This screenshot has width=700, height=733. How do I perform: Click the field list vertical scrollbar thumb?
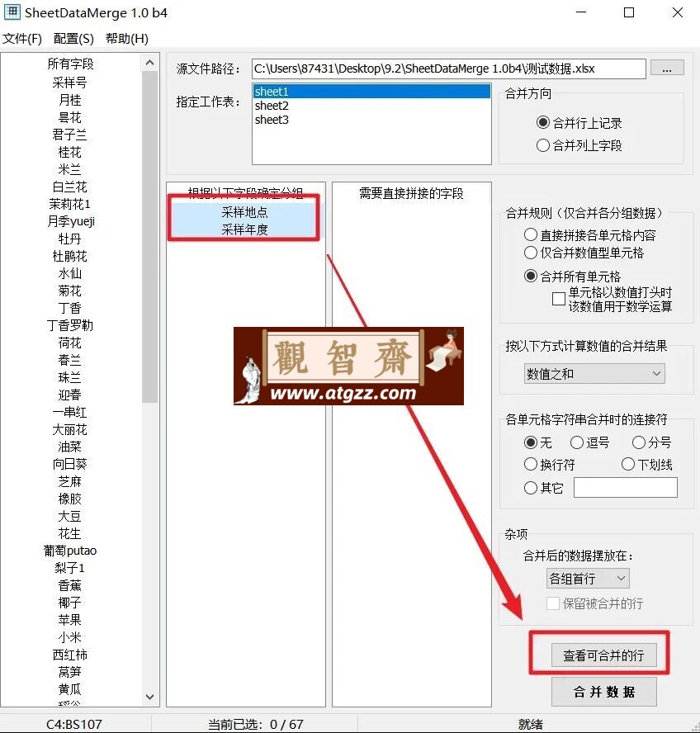(149, 237)
